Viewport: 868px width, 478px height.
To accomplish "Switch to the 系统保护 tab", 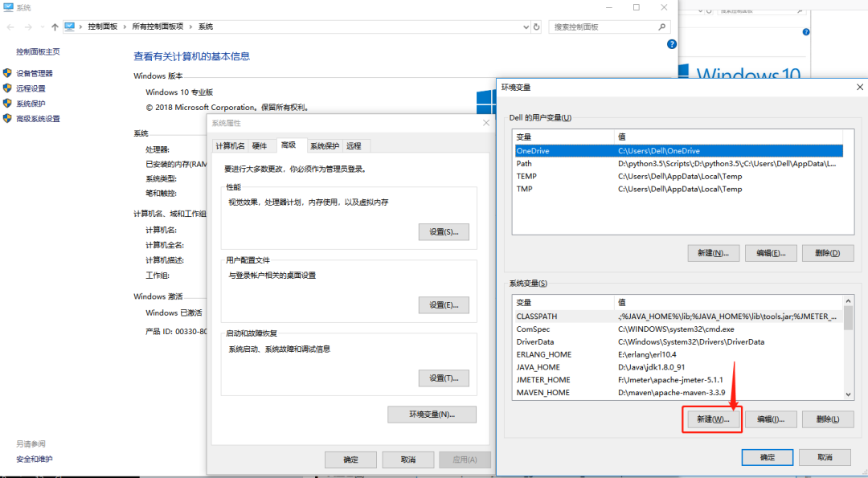I will pos(325,145).
